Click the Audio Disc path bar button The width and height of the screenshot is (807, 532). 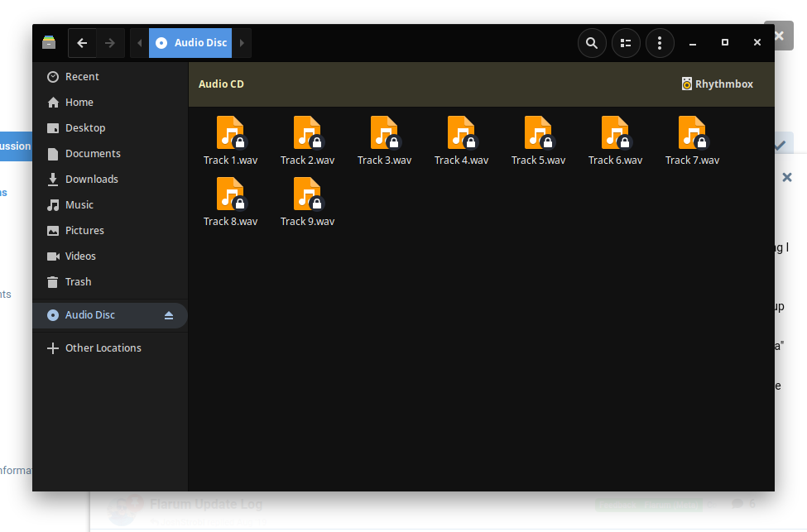click(191, 43)
